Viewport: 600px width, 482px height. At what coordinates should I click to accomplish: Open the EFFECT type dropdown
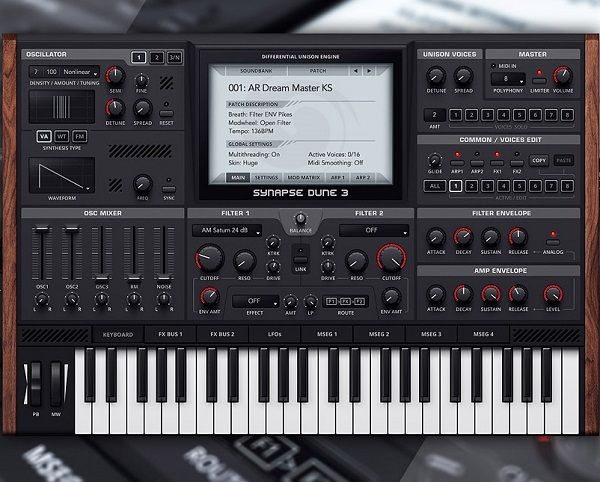pyautogui.click(x=255, y=301)
